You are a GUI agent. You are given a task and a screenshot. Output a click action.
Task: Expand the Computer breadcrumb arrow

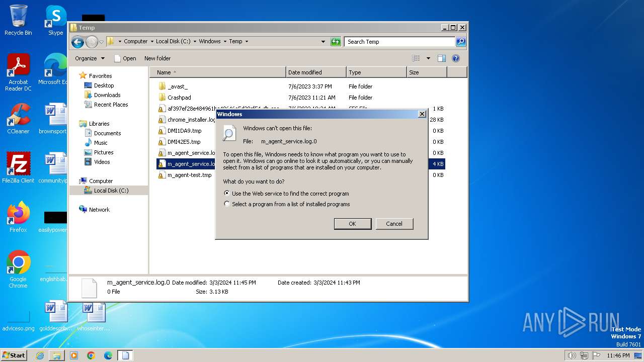tap(152, 42)
